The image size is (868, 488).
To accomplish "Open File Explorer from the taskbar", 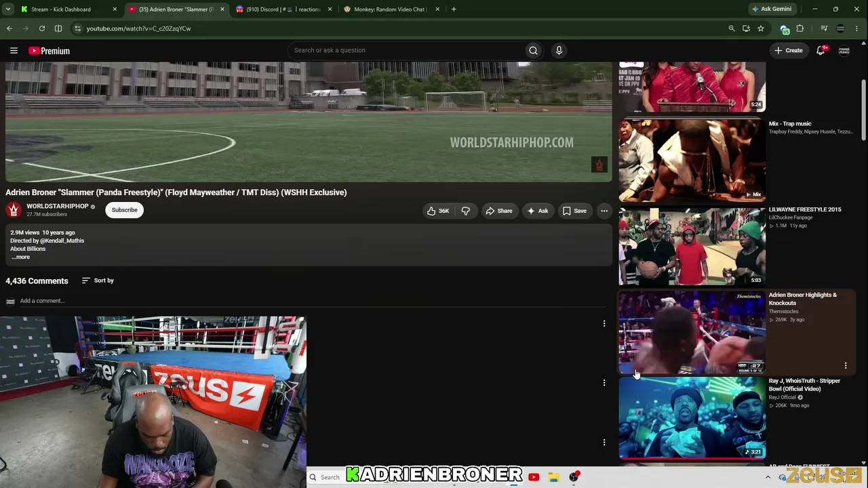I will (553, 477).
